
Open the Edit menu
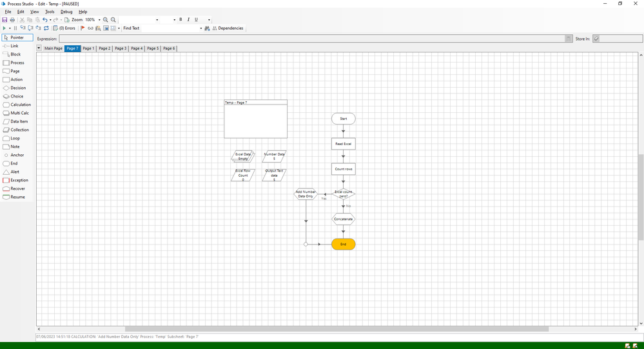click(21, 12)
